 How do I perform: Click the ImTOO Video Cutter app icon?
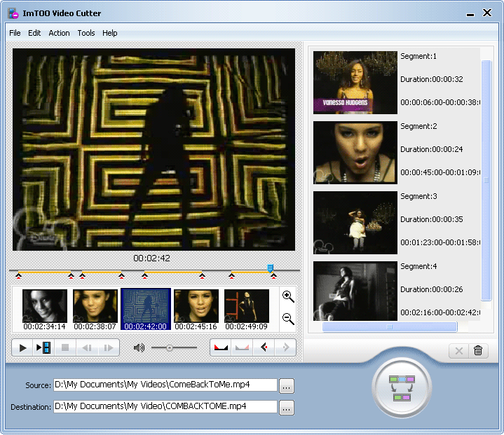(x=13, y=13)
